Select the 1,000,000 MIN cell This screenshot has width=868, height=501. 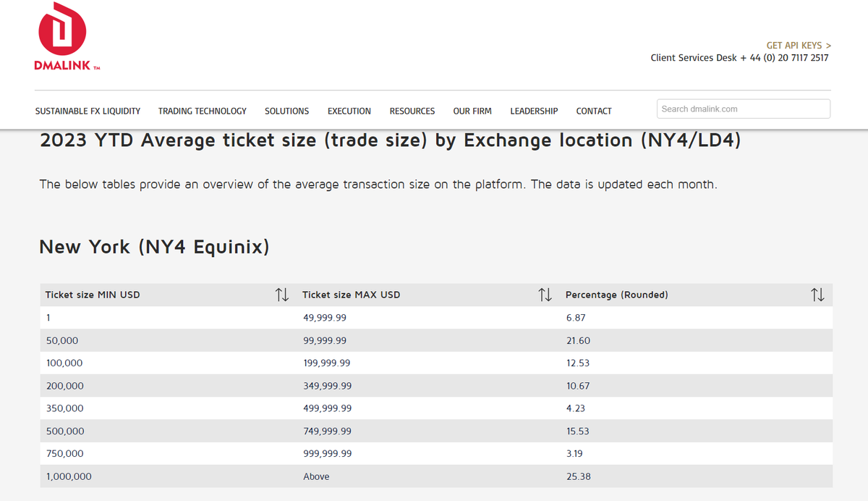pyautogui.click(x=168, y=476)
